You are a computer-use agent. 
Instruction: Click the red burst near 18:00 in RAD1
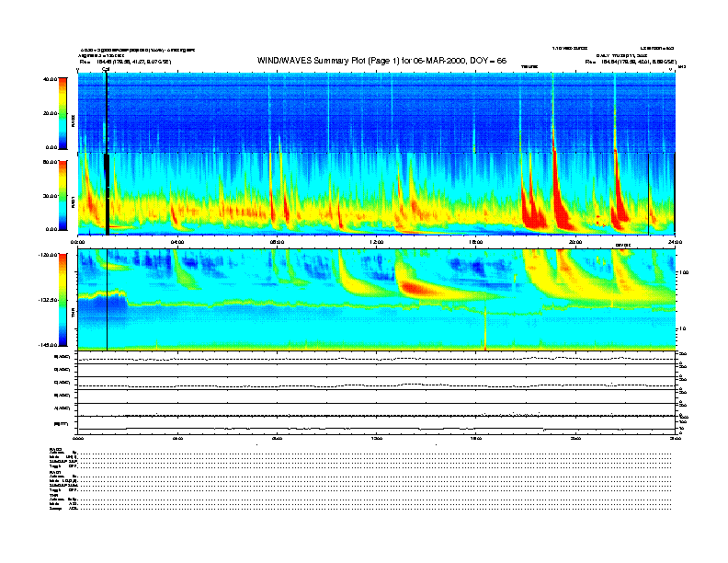532,213
